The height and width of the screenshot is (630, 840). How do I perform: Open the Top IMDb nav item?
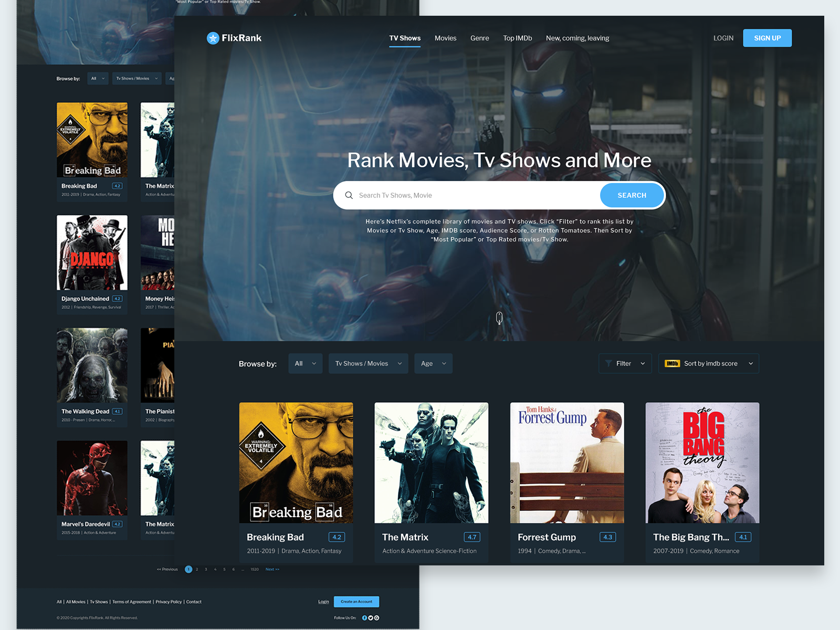(517, 38)
